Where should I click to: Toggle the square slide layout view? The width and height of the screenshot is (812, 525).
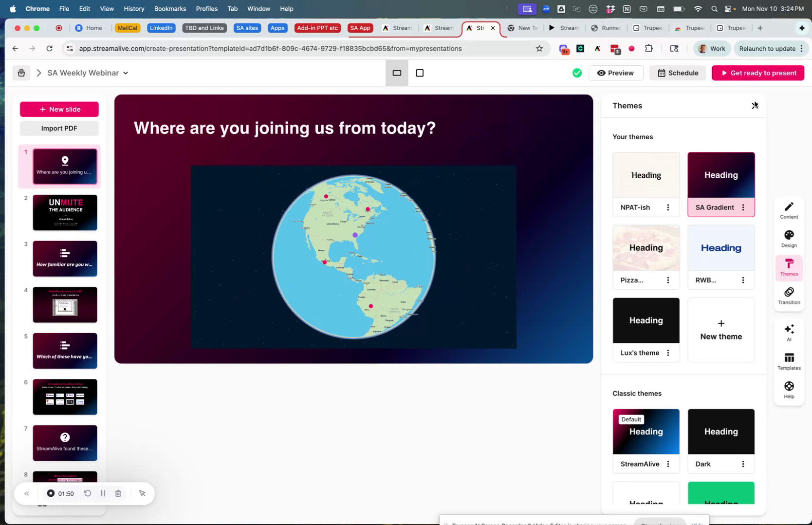point(420,73)
